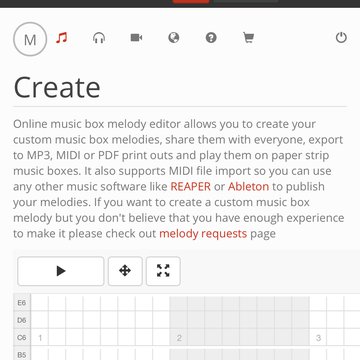Select the E6 note row label

[x=22, y=303]
